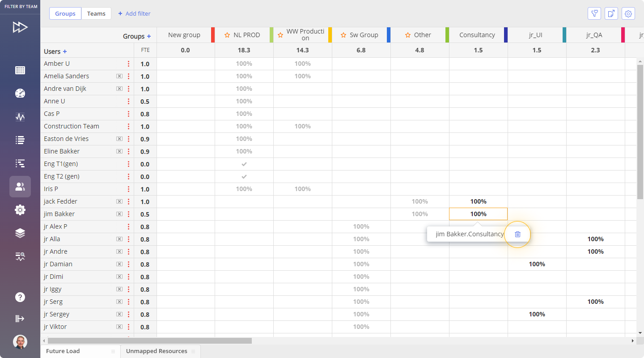The width and height of the screenshot is (644, 358).
Task: Click the blue Consultancy color bar
Action: click(506, 35)
